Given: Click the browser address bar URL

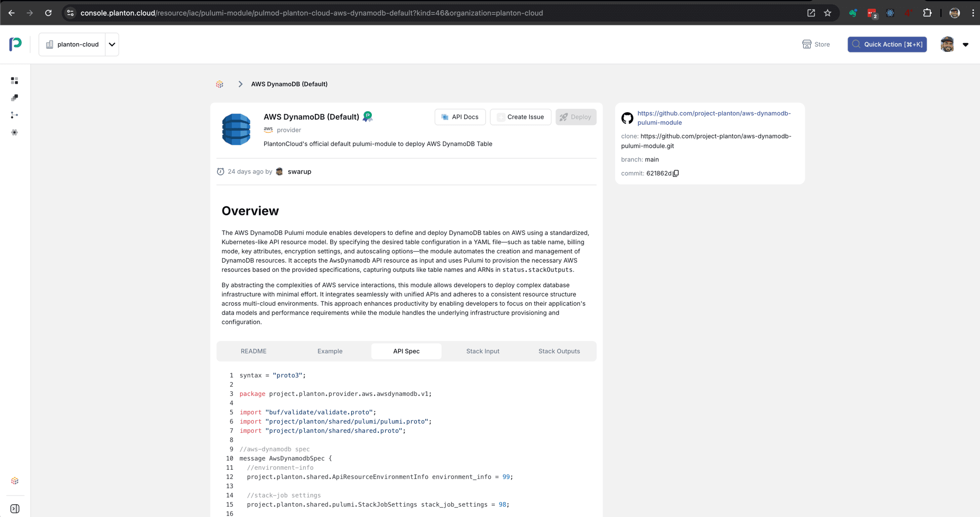Looking at the screenshot, I should 311,13.
